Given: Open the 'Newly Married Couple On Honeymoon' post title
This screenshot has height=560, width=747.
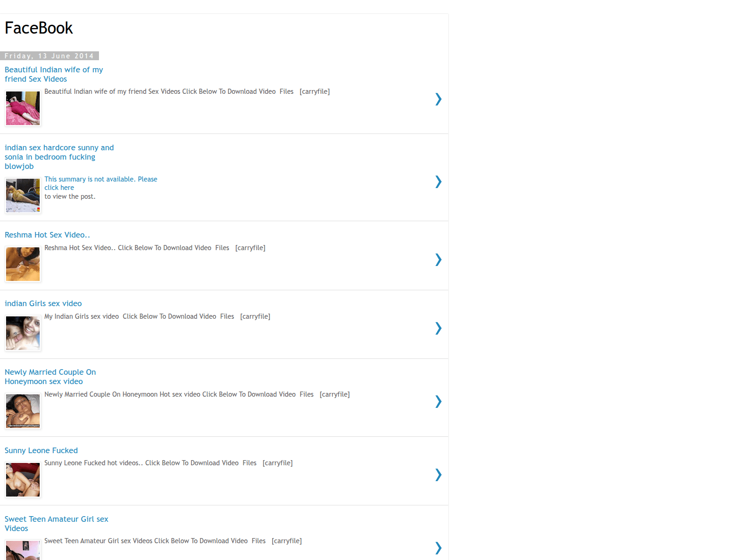Looking at the screenshot, I should pyautogui.click(x=50, y=377).
